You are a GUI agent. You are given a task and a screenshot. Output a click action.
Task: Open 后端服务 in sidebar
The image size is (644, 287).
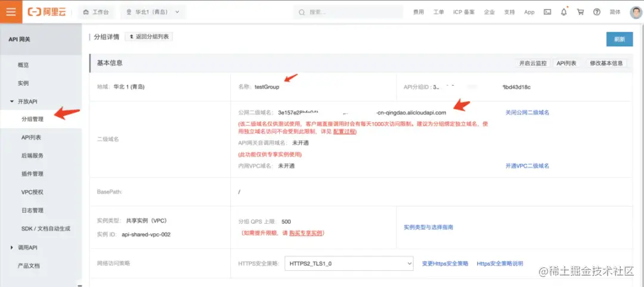(32, 155)
